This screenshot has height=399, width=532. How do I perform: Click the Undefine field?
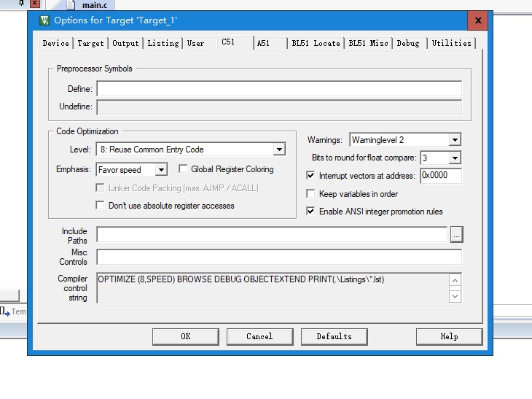(x=279, y=107)
